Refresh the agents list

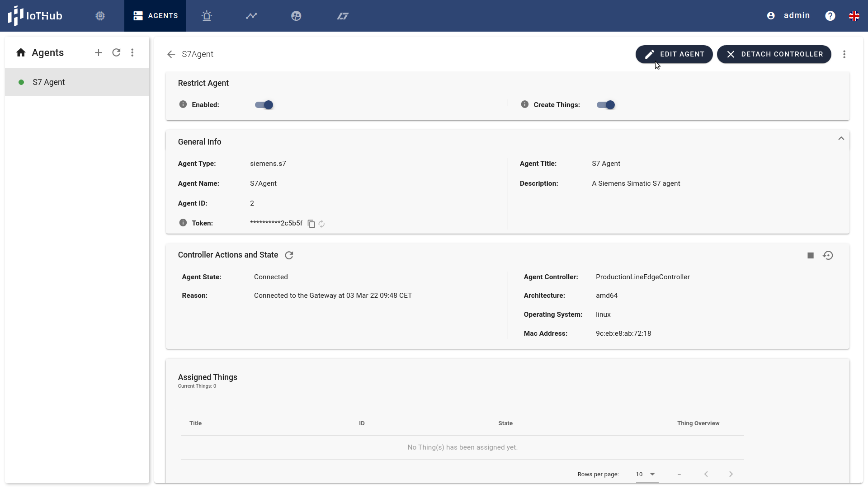[x=116, y=53]
